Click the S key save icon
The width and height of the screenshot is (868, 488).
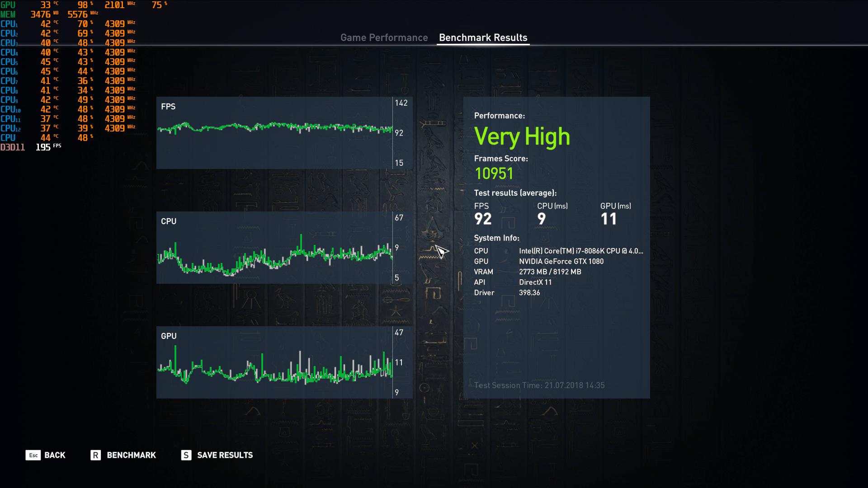186,455
